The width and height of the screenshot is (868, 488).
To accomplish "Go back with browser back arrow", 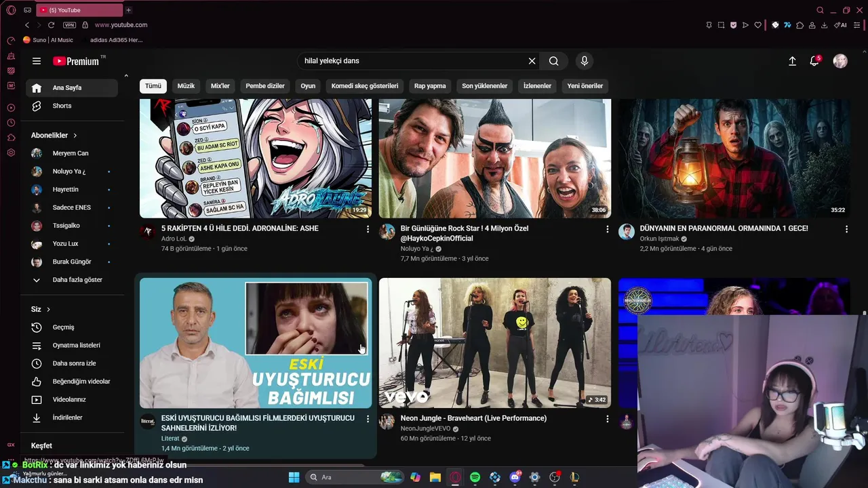I will coord(27,25).
